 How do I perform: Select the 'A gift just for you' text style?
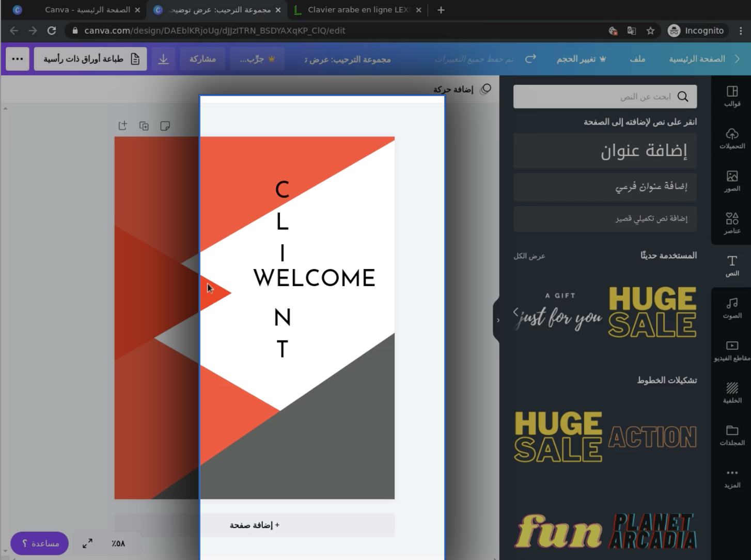pos(560,312)
